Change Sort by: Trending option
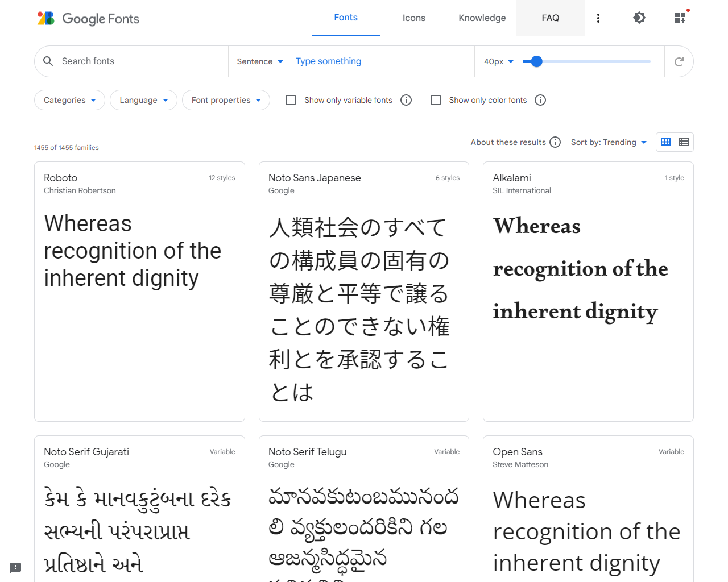728x582 pixels. pos(609,142)
